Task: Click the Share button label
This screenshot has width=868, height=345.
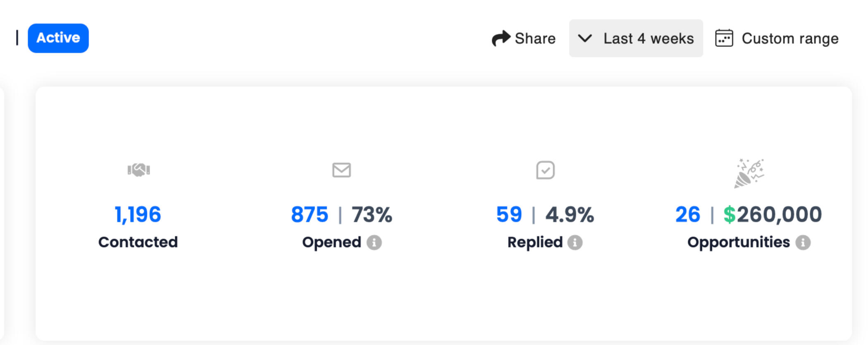Action: [x=535, y=38]
